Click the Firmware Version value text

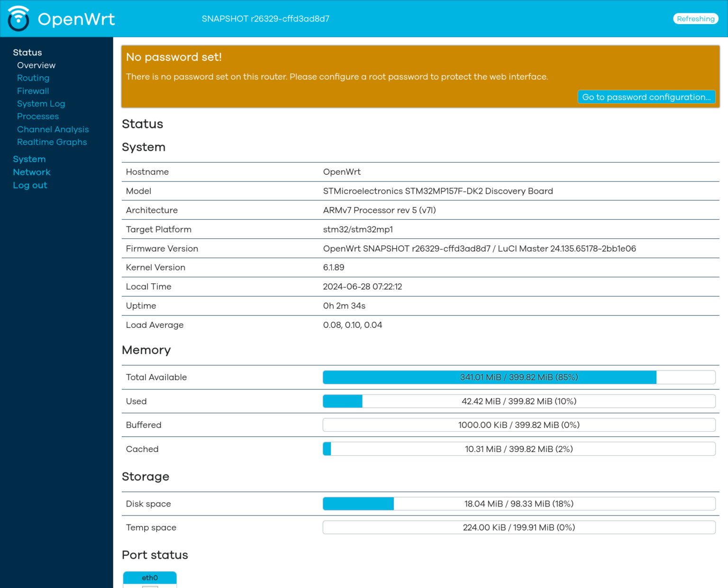pyautogui.click(x=480, y=249)
